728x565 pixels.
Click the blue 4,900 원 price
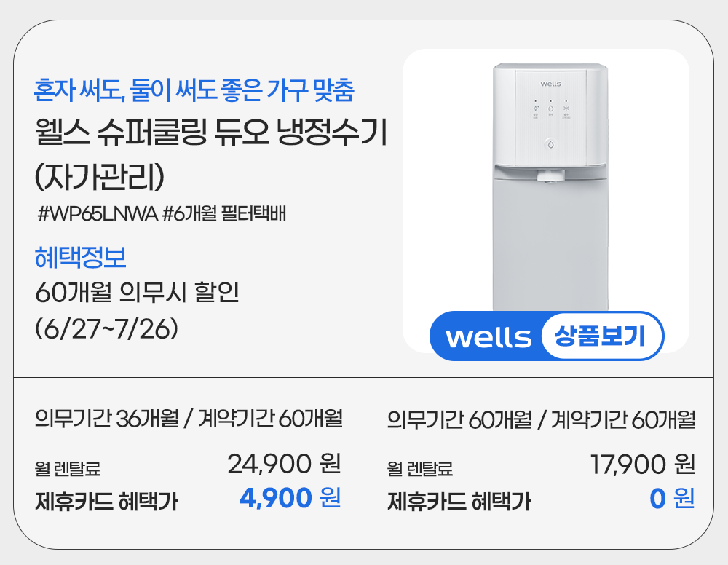[x=290, y=498]
